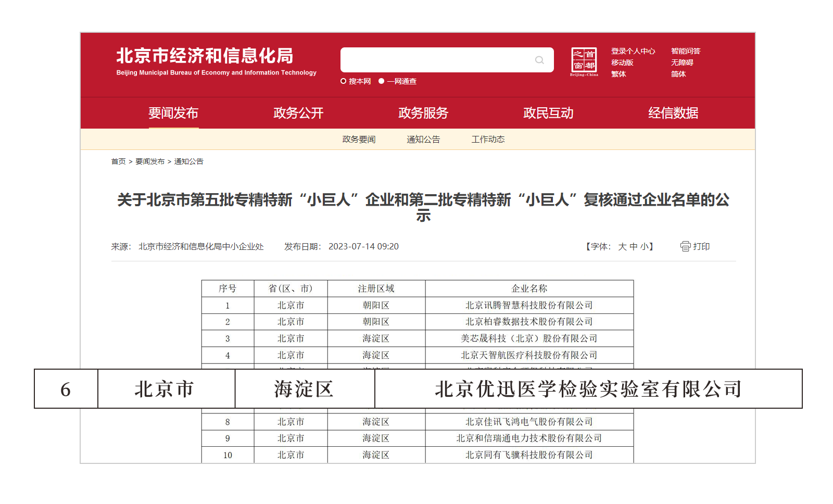Go to 工作动态 submenu
Image resolution: width=833 pixels, height=504 pixels.
[488, 139]
